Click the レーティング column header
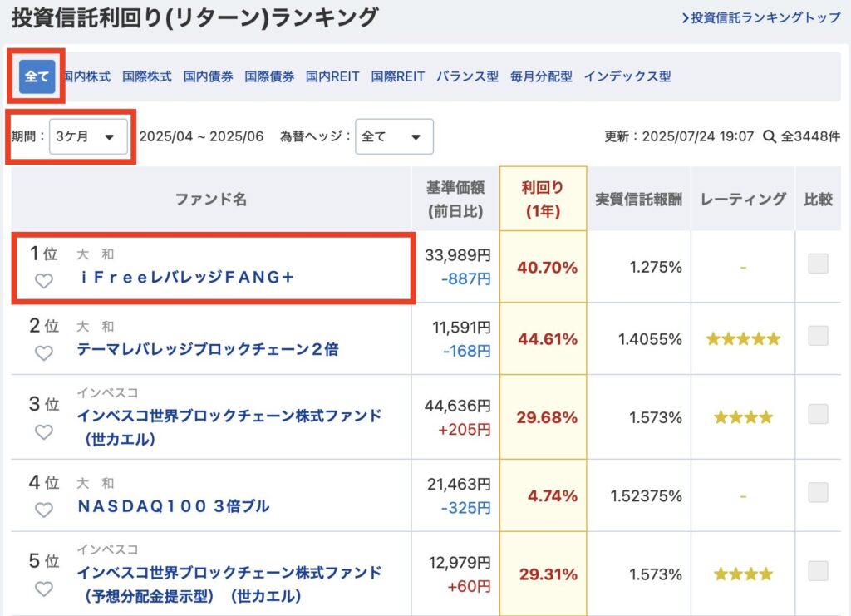This screenshot has width=851, height=616. pyautogui.click(x=743, y=200)
